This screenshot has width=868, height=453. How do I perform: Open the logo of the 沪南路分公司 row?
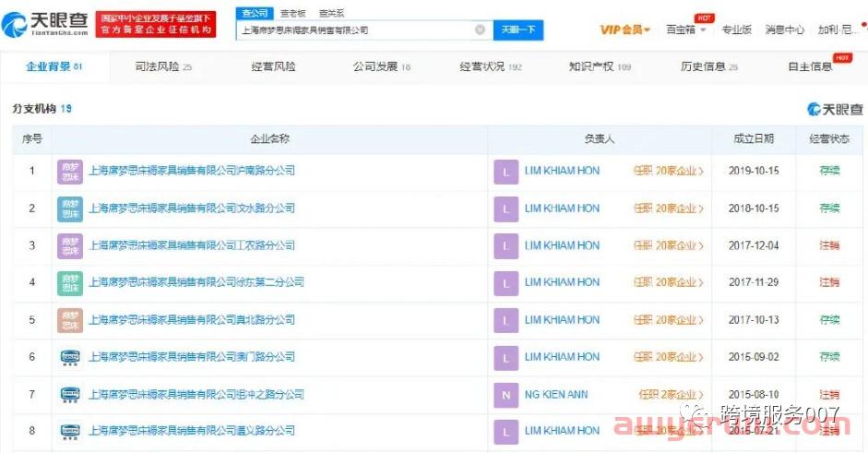click(x=70, y=171)
